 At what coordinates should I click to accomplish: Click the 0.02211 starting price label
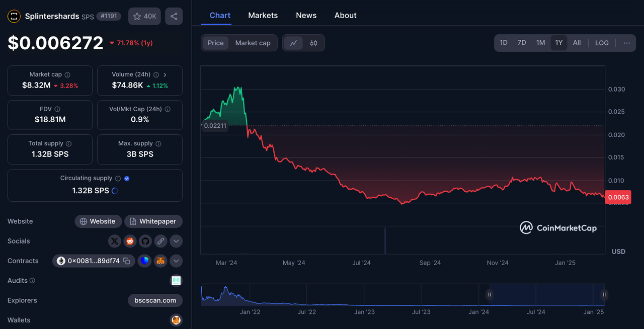[x=215, y=126]
